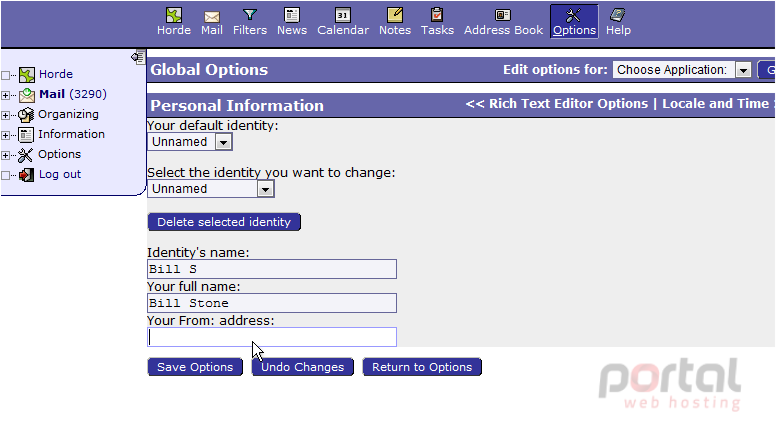Go to Locale and Time link
776x422 pixels.
716,104
